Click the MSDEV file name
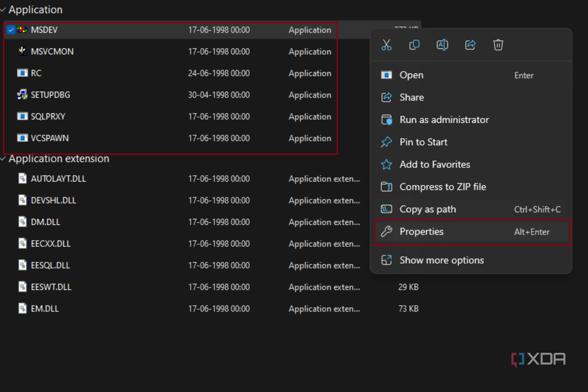Viewport: 588px width, 392px height. pyautogui.click(x=44, y=30)
